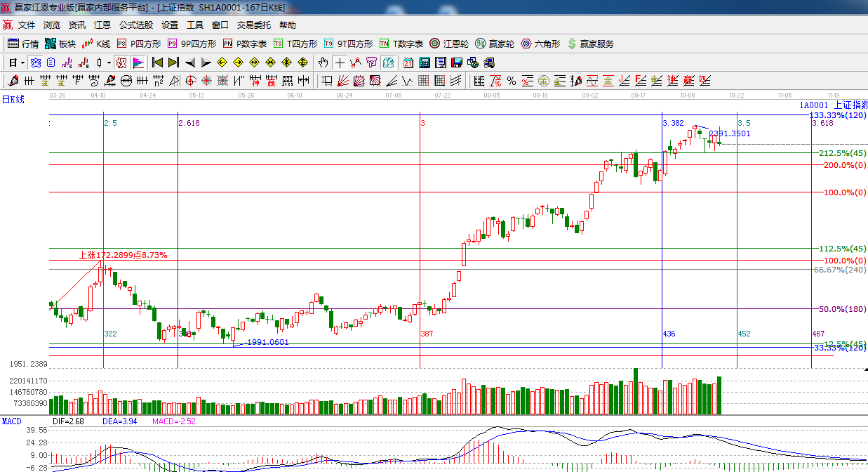Jump to the first bar icon

coord(157,63)
